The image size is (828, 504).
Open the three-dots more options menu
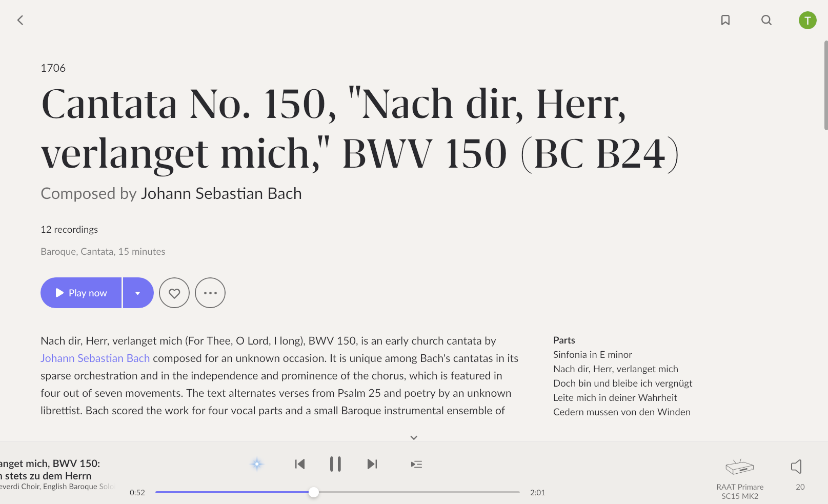click(210, 293)
